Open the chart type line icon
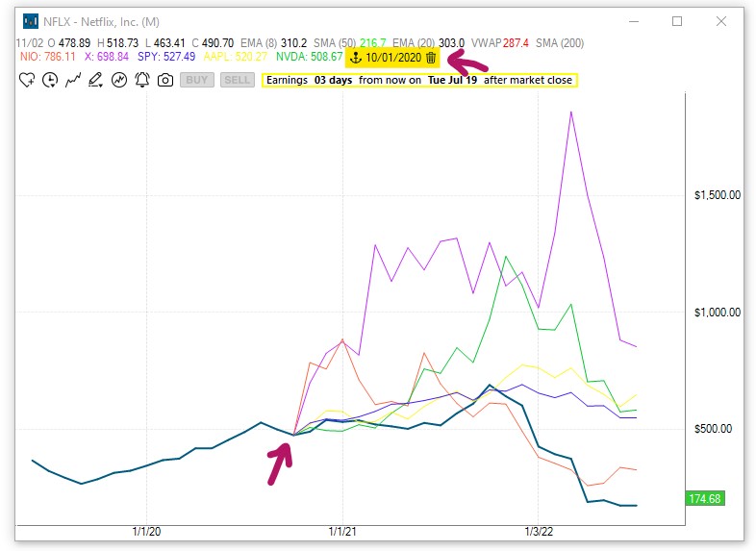Viewport: 756px width, 551px height. pos(72,81)
